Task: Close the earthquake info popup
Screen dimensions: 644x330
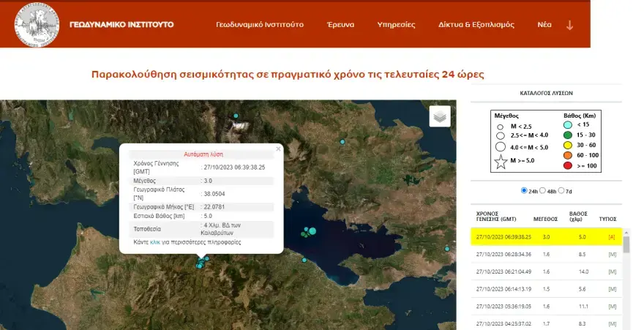Action: (278, 149)
